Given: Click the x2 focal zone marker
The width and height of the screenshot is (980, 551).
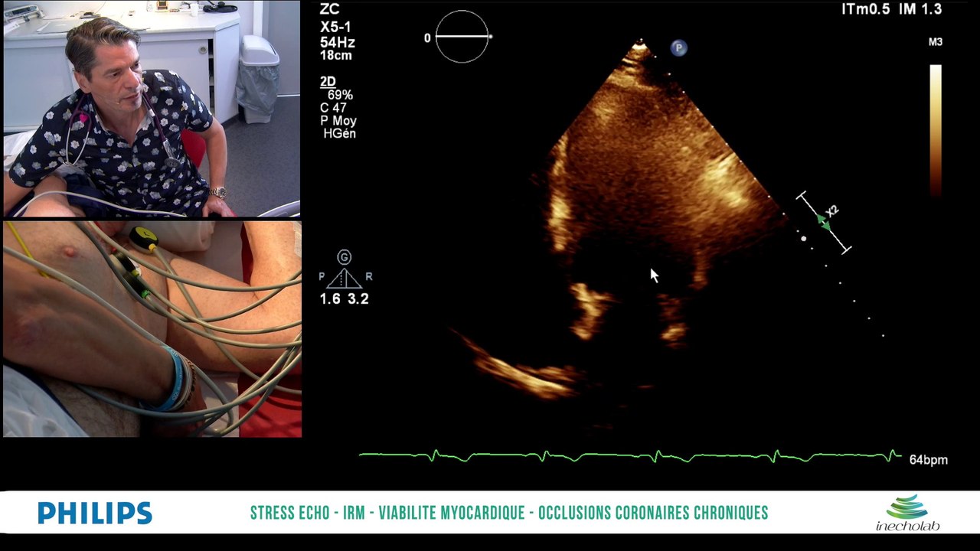Looking at the screenshot, I should tap(824, 222).
